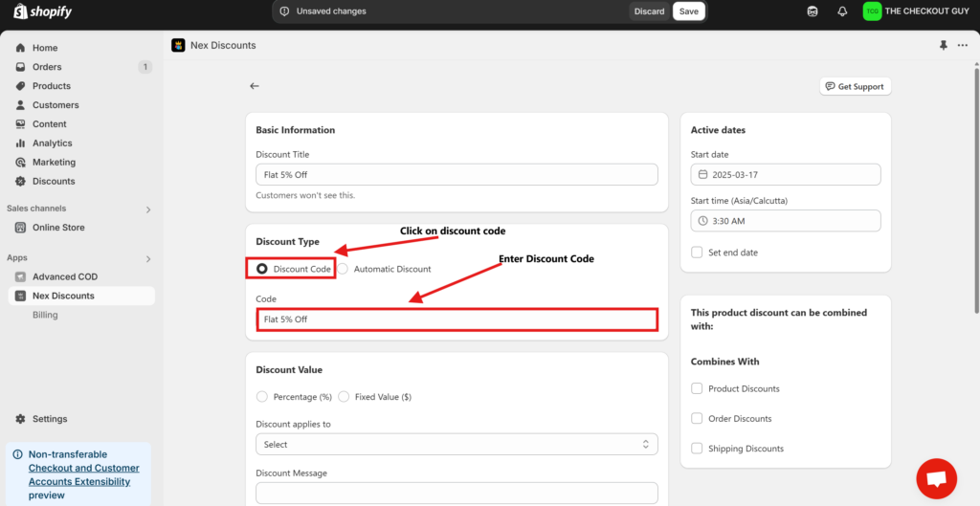Open the three-dot more options menu
This screenshot has width=980, height=506.
tap(963, 45)
